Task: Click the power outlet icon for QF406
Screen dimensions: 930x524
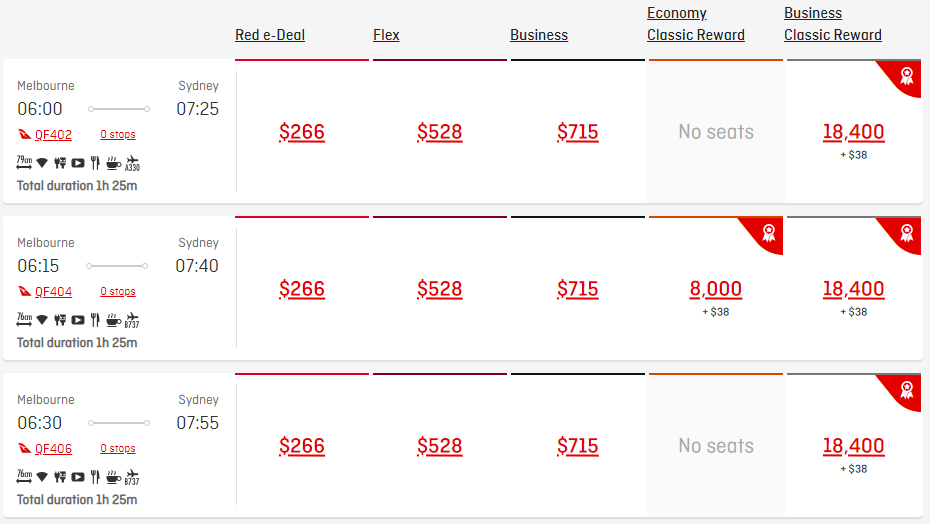Action: (60, 477)
